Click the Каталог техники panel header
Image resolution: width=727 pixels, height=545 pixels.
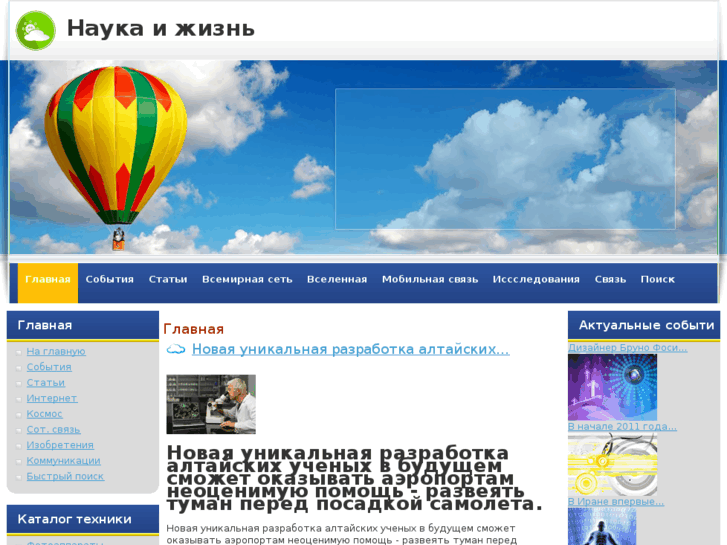[x=83, y=519]
